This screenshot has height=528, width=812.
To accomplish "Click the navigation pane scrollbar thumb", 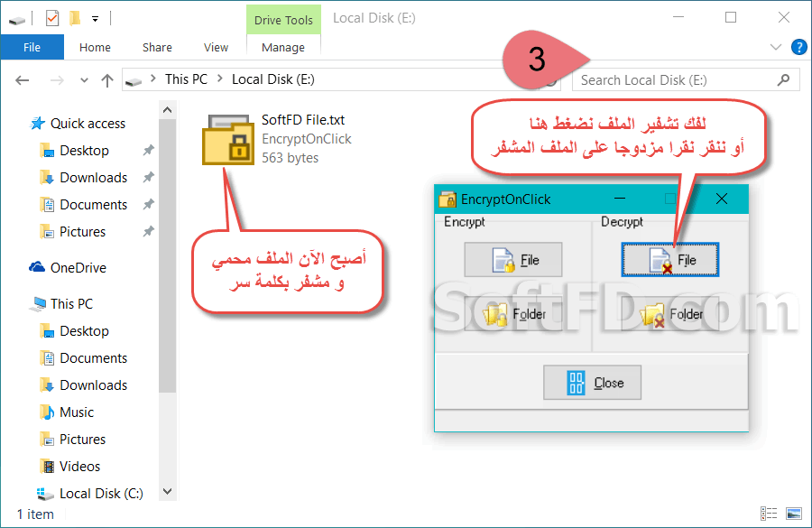I will (167, 256).
